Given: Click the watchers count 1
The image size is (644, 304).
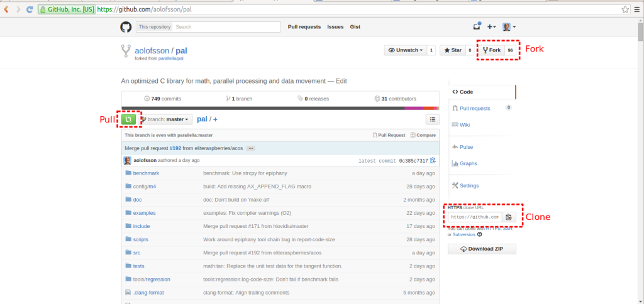Looking at the screenshot, I should pos(431,50).
